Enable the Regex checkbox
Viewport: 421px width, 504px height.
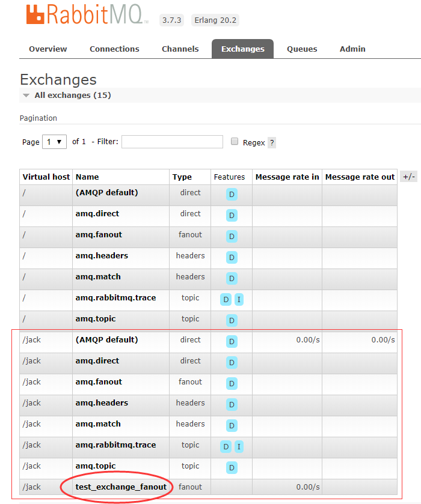235,141
